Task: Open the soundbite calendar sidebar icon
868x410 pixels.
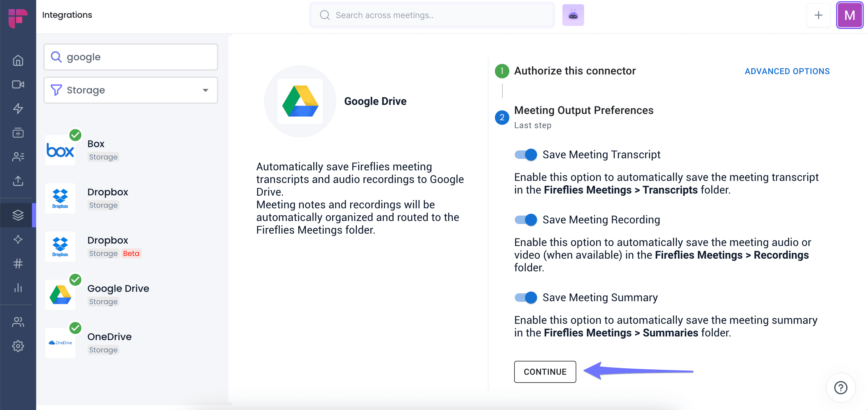Action: 18,133
